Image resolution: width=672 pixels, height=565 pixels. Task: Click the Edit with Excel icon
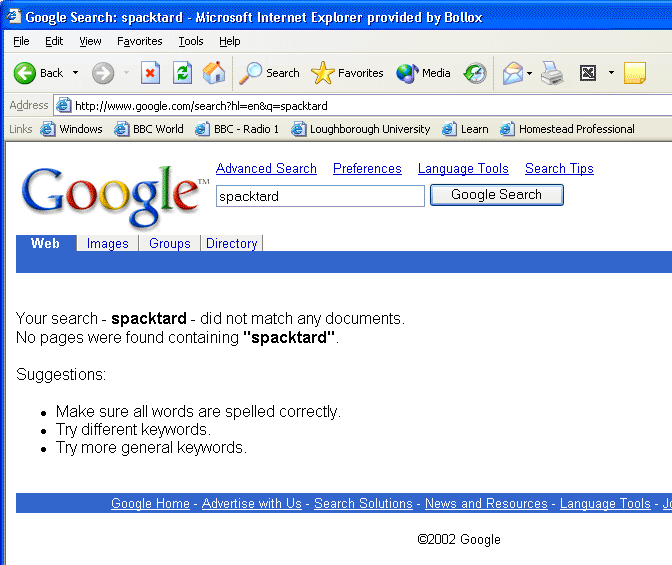click(588, 73)
